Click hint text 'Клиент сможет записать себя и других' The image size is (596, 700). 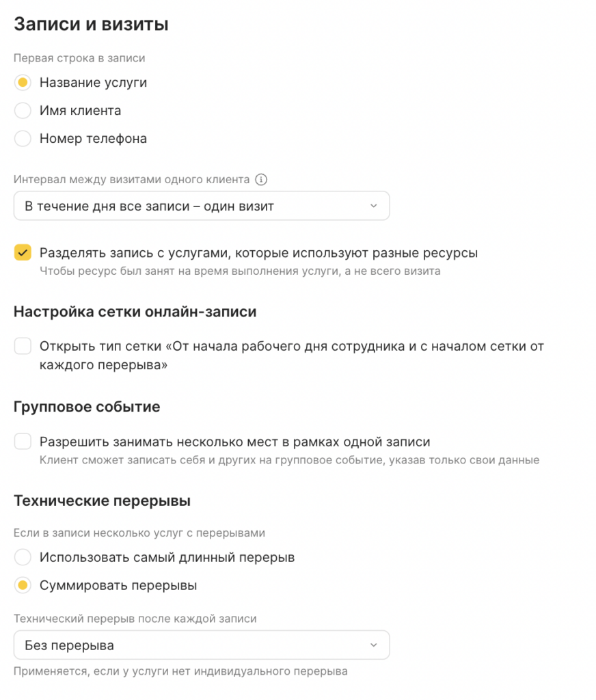(x=289, y=460)
